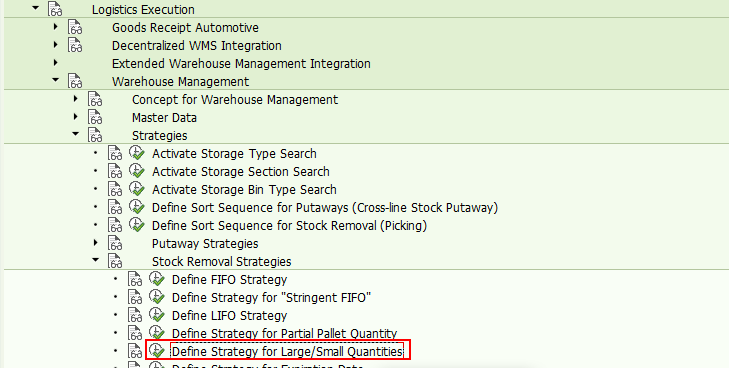Execute activity icon for Large/Small Quantities strategy
Screen dimensions: 729x368
(157, 351)
